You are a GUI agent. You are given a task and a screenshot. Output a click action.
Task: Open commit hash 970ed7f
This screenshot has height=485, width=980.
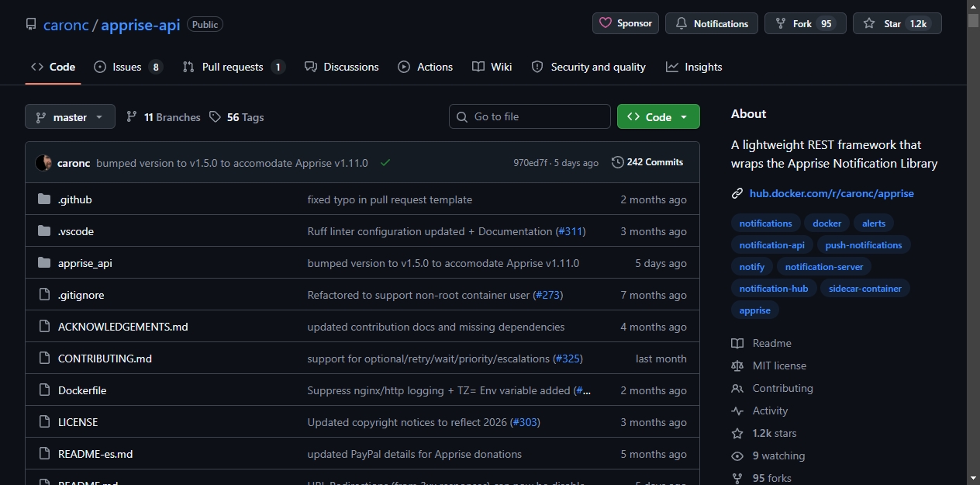(x=530, y=163)
